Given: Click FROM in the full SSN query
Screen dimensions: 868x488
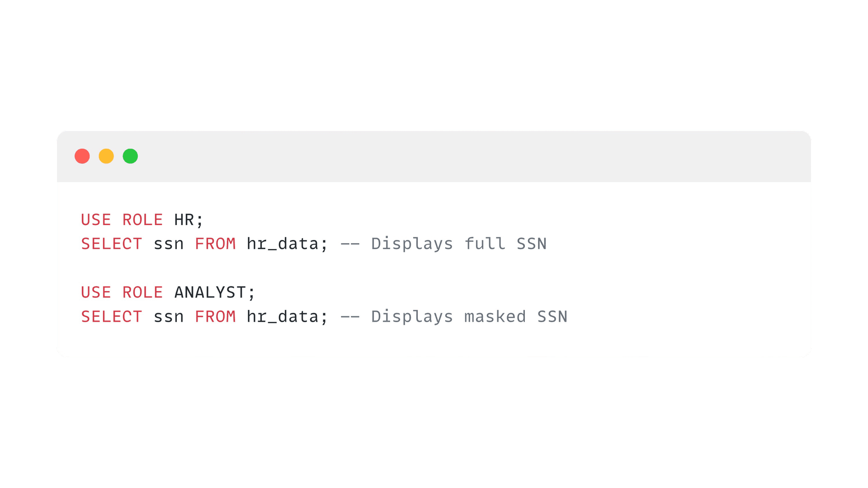Looking at the screenshot, I should coord(215,244).
